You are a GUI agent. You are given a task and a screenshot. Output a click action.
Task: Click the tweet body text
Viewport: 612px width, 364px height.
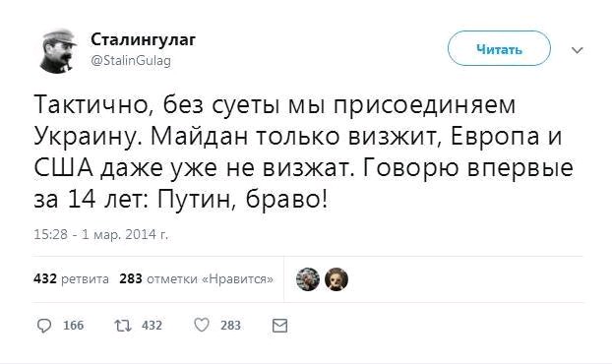[x=303, y=152]
